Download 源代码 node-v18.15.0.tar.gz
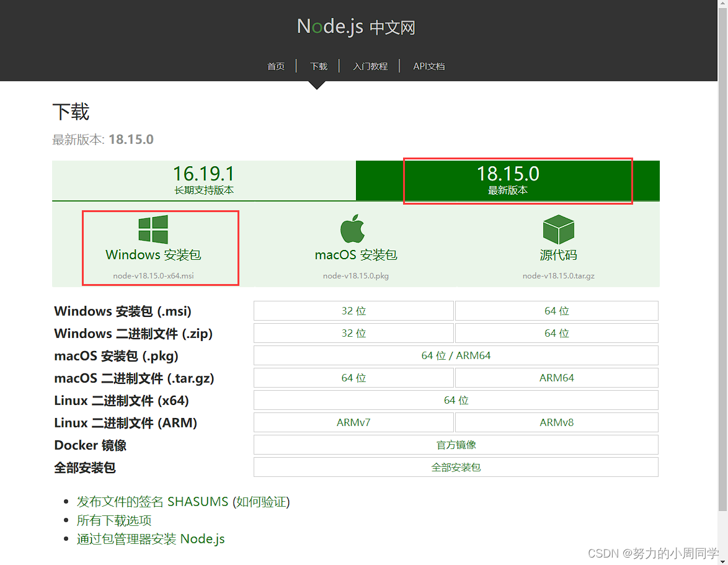Image resolution: width=728 pixels, height=565 pixels. [x=559, y=247]
